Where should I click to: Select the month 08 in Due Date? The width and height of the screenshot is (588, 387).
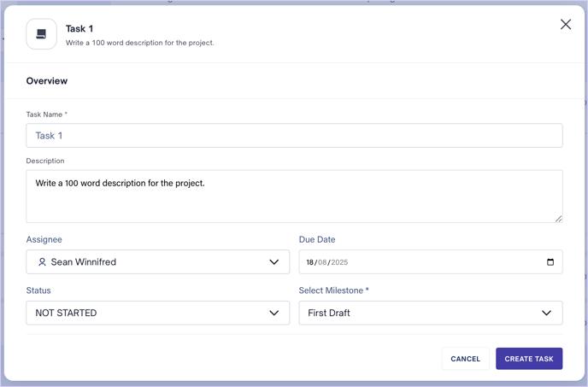pos(322,262)
